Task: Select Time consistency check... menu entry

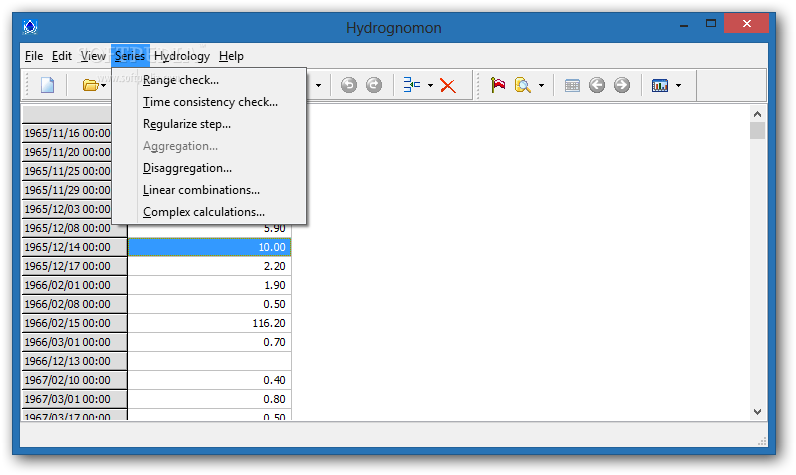Action: pyautogui.click(x=209, y=102)
